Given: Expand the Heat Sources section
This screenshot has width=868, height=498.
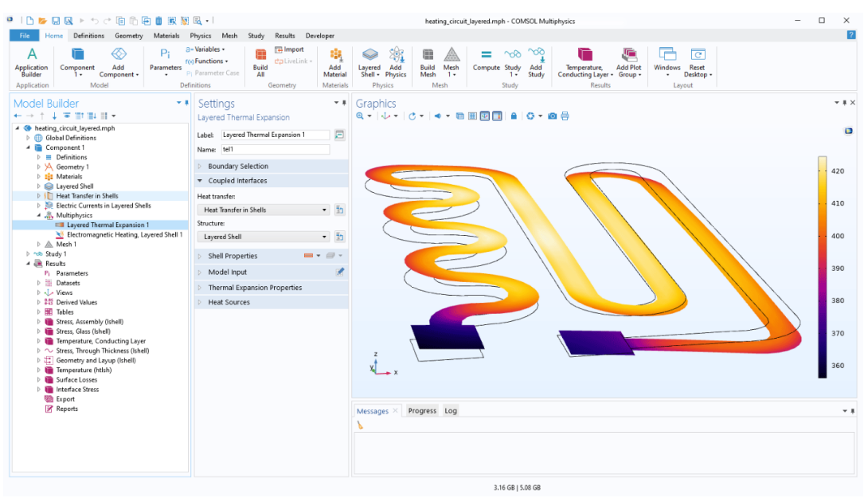Looking at the screenshot, I should click(x=200, y=302).
